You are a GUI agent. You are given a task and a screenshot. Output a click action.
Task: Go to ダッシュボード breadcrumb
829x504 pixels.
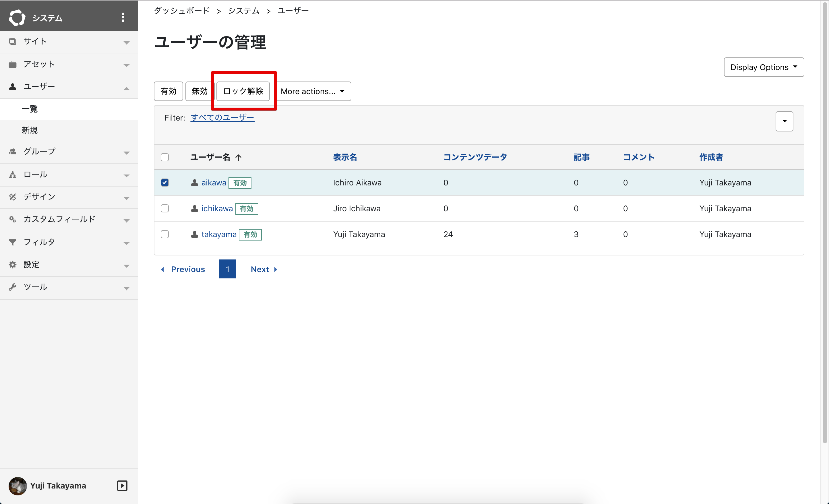coord(182,11)
